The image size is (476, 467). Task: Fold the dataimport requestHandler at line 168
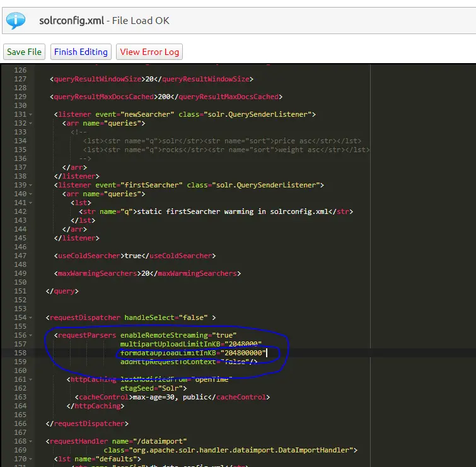(30, 441)
